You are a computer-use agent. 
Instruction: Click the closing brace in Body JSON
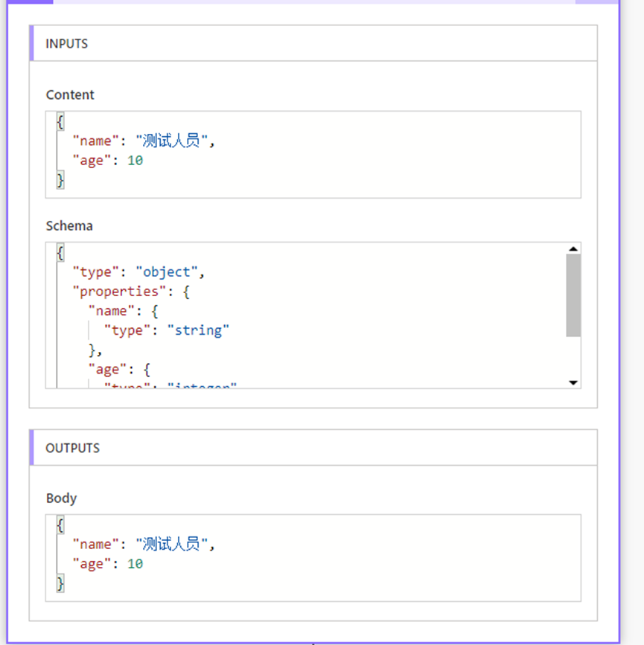(x=60, y=583)
